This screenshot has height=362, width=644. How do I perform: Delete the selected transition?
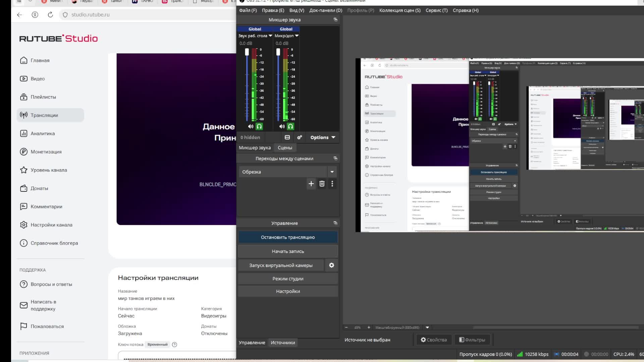(322, 184)
